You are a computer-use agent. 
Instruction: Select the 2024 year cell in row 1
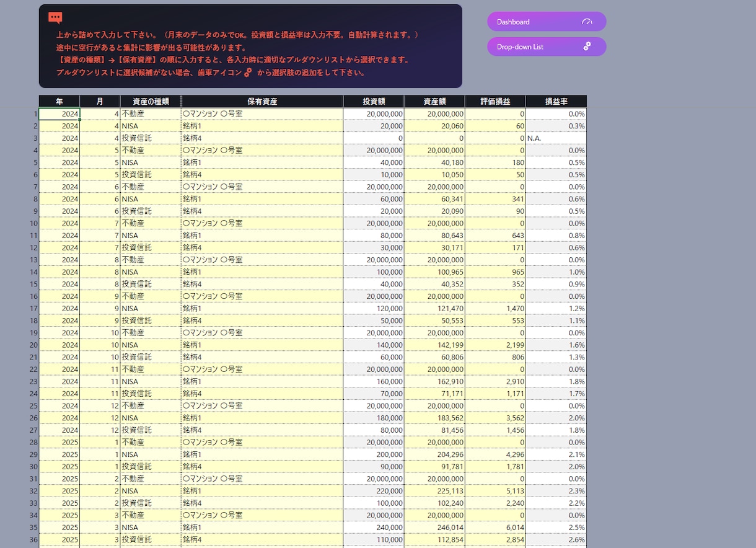[59, 114]
